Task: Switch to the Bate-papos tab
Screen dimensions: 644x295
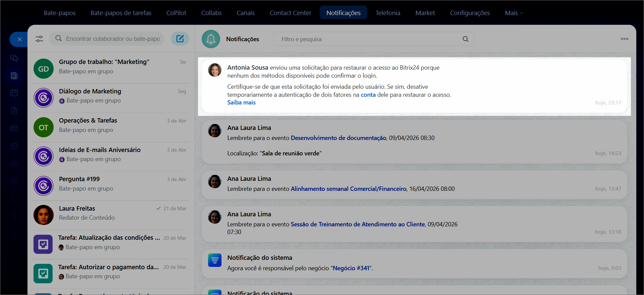Action: coord(60,13)
